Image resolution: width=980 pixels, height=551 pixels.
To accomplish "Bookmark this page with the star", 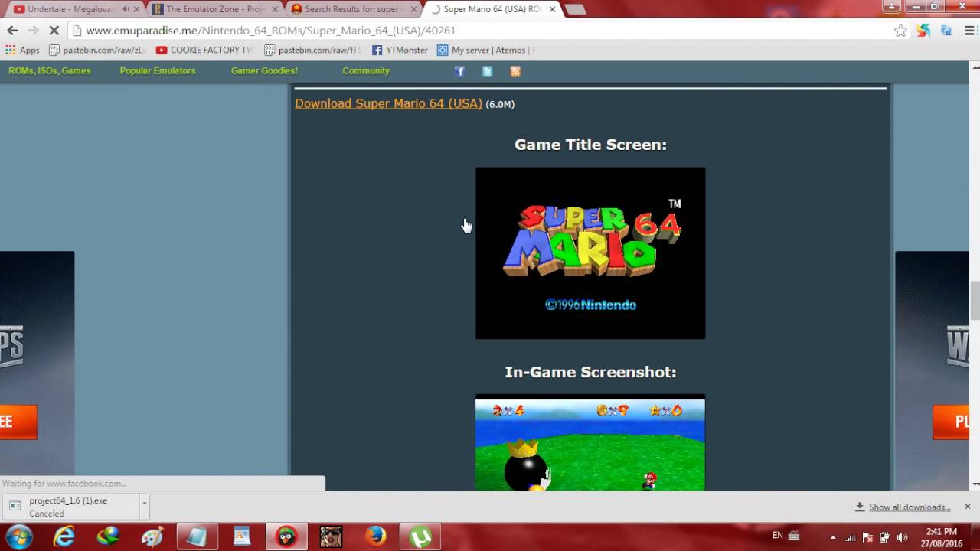I will pyautogui.click(x=900, y=31).
